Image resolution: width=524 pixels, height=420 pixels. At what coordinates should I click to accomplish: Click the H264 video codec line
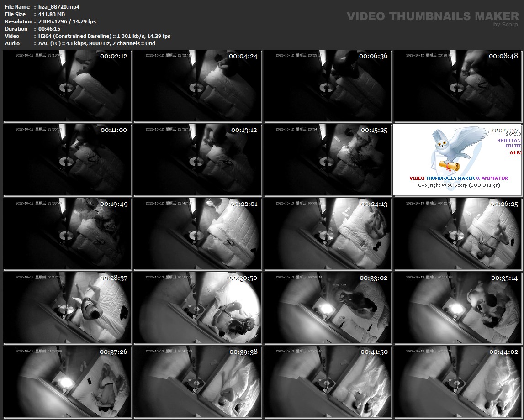(x=104, y=36)
